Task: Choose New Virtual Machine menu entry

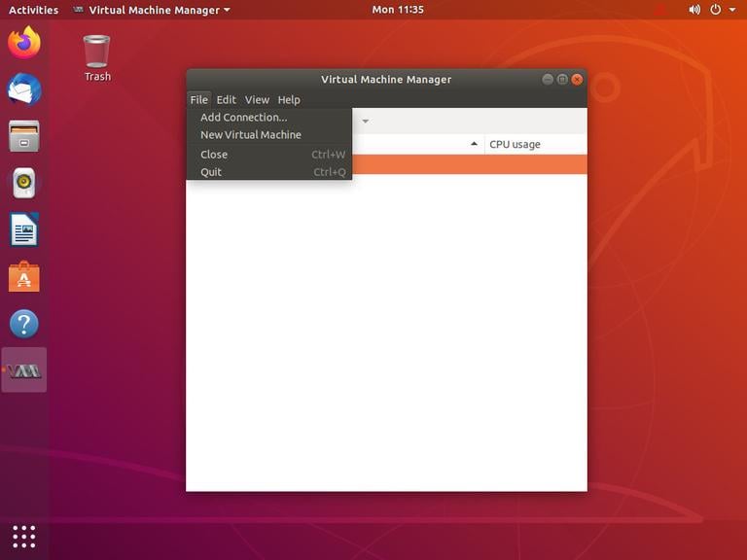Action: pos(250,135)
